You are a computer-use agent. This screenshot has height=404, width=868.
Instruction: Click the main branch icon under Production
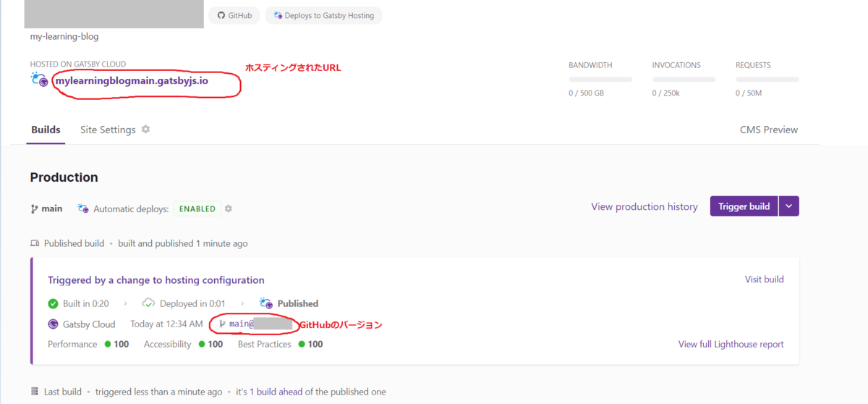34,209
